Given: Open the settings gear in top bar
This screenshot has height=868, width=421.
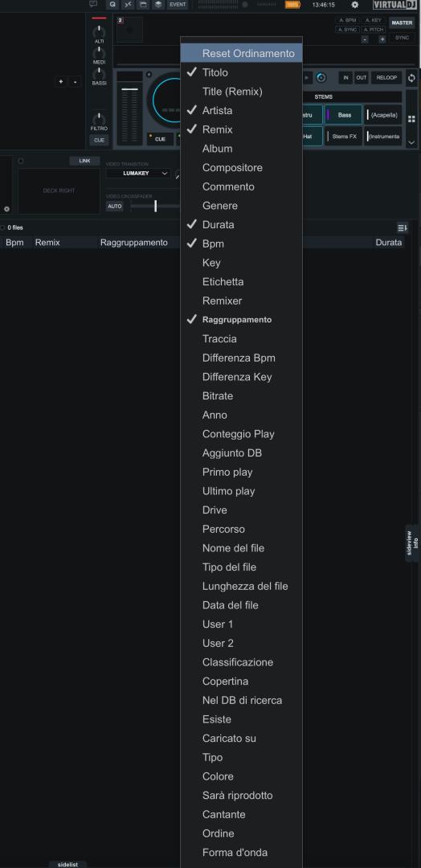Looking at the screenshot, I should click(x=355, y=5).
